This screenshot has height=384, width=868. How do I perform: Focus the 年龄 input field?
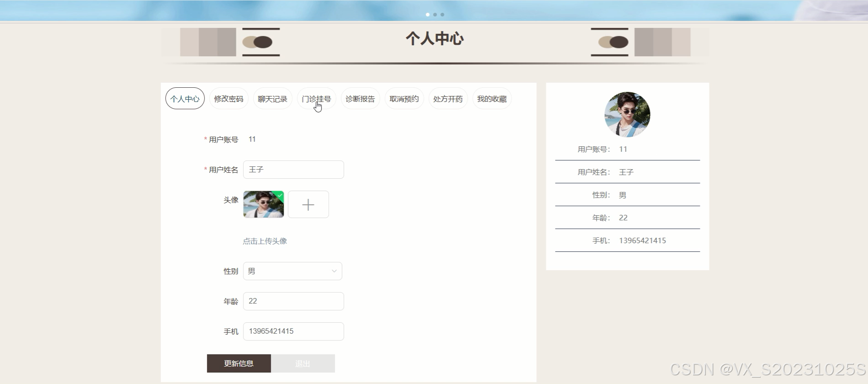pyautogui.click(x=293, y=301)
